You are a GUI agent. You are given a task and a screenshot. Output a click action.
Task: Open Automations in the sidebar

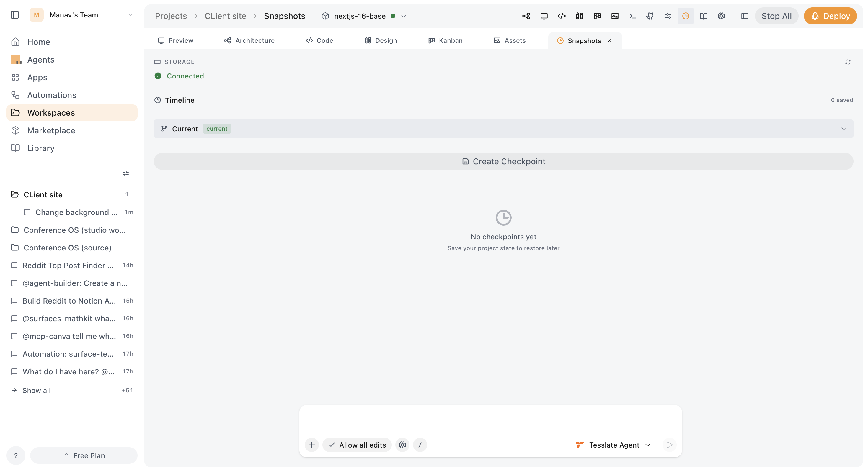(72, 95)
